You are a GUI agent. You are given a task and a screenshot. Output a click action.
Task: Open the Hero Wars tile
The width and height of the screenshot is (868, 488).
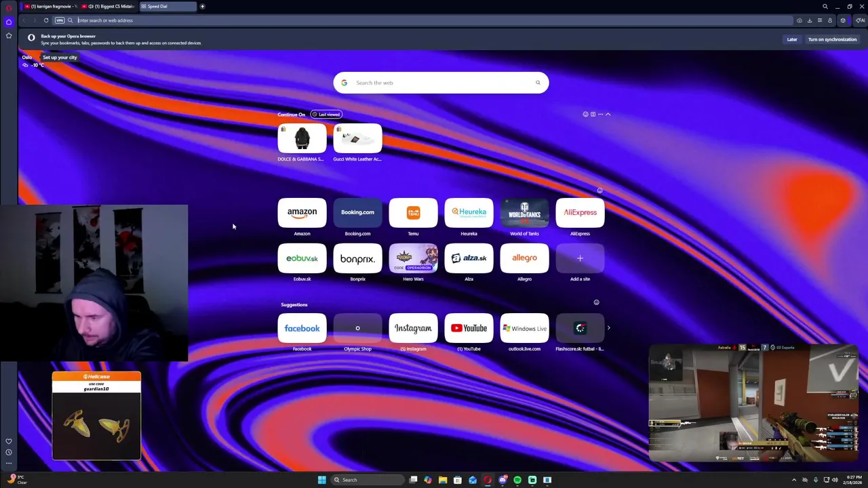413,258
